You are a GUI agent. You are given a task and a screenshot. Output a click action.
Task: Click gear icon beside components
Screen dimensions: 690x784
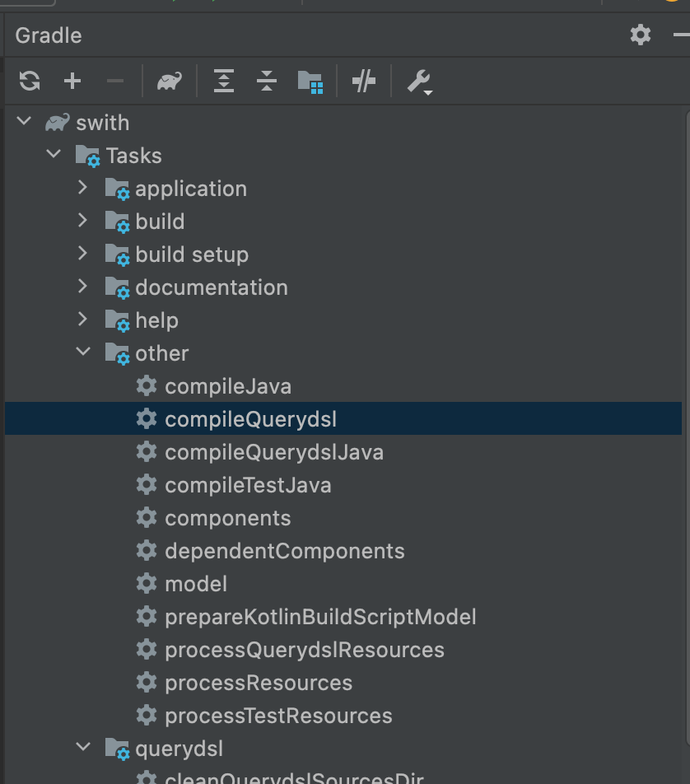pyautogui.click(x=147, y=518)
